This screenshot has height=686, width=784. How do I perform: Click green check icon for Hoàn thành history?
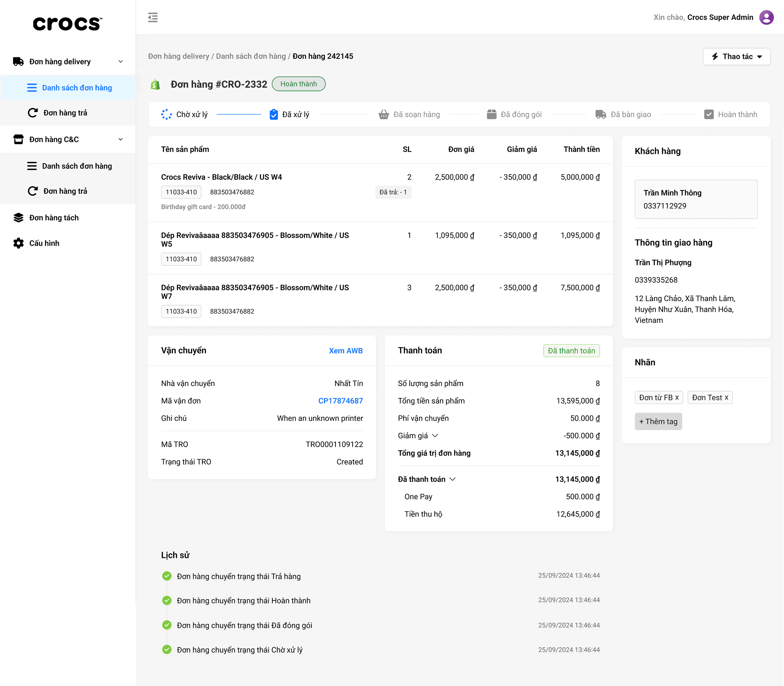(x=167, y=600)
